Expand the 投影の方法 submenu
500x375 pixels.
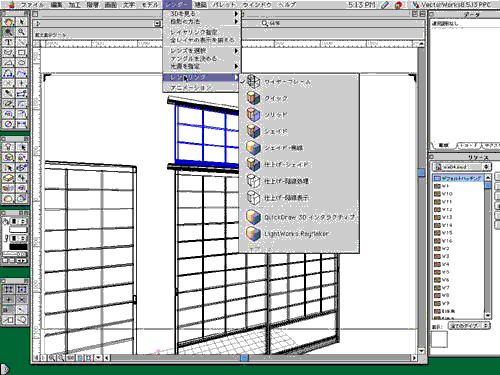coord(202,21)
